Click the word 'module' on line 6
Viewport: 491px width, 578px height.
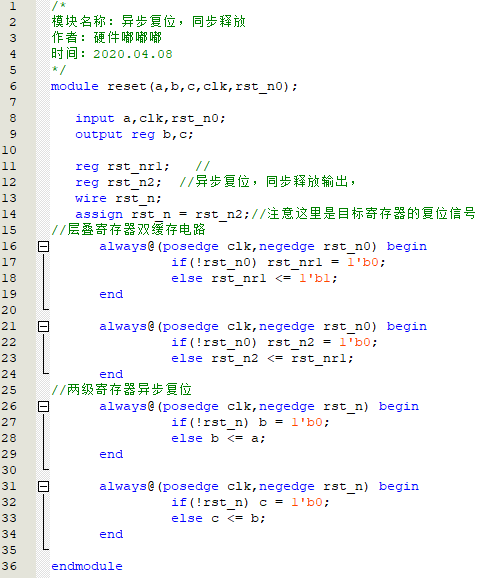coord(75,86)
